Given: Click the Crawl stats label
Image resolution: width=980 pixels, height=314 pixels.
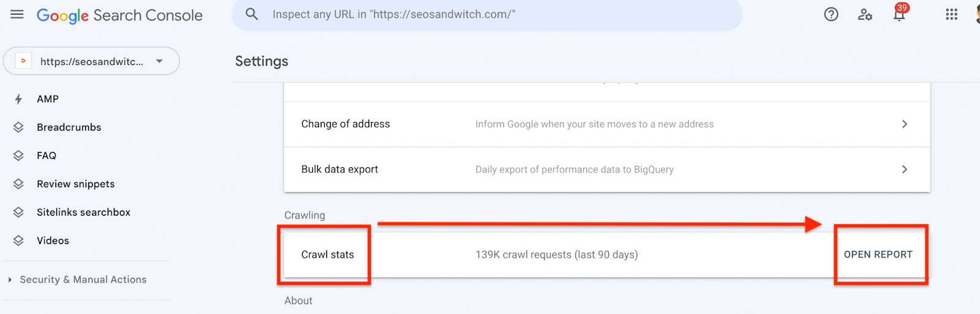Looking at the screenshot, I should coord(328,255).
